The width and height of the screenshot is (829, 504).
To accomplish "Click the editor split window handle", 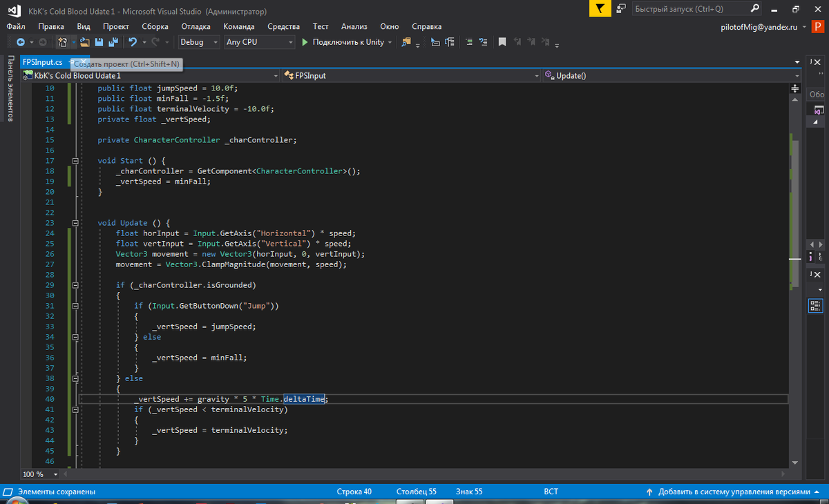I will (794, 89).
